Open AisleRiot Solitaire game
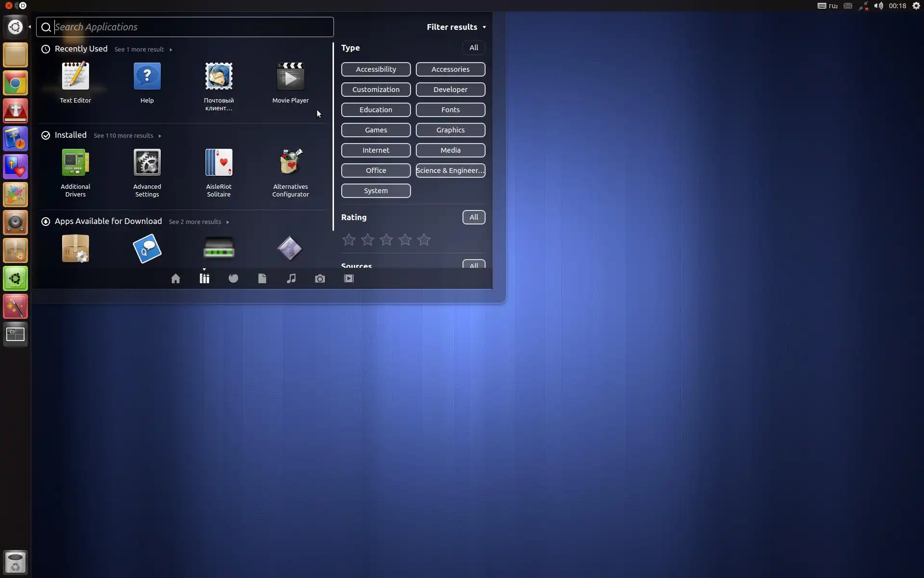Image resolution: width=924 pixels, height=578 pixels. tap(218, 163)
